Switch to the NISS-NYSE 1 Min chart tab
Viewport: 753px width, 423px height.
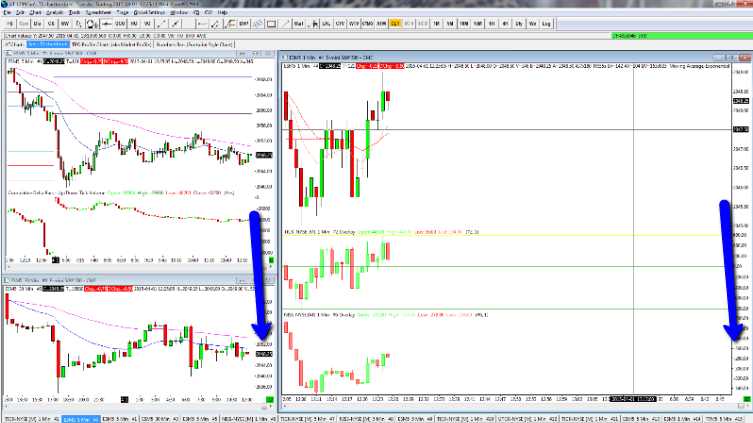[x=247, y=419]
